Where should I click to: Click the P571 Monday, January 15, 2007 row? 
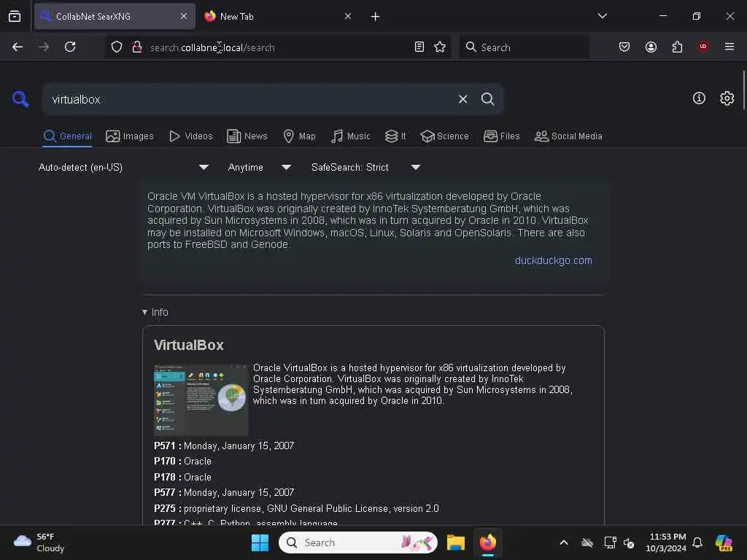click(224, 446)
